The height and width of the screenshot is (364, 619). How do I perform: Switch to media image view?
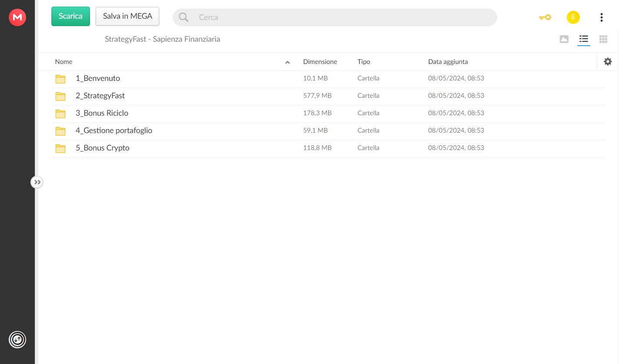(x=564, y=39)
